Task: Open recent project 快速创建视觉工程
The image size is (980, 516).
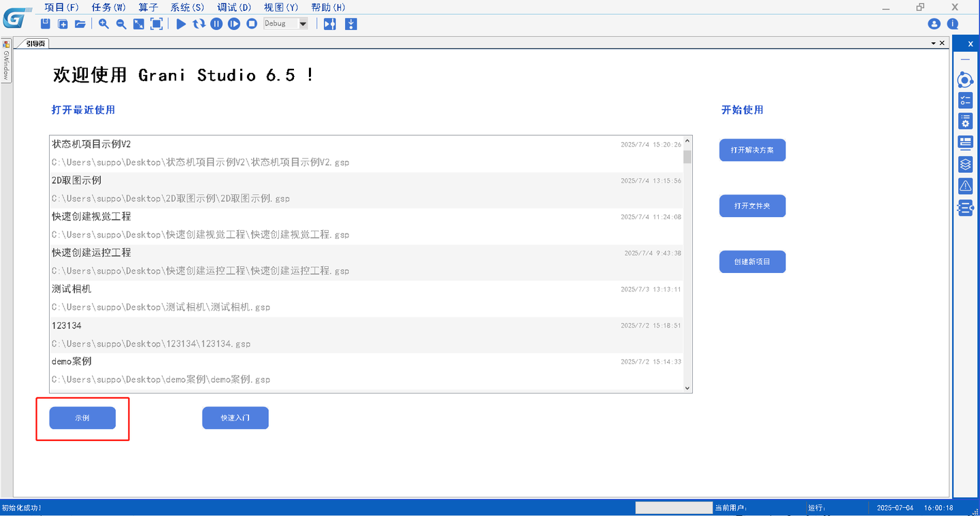Action: (x=367, y=226)
